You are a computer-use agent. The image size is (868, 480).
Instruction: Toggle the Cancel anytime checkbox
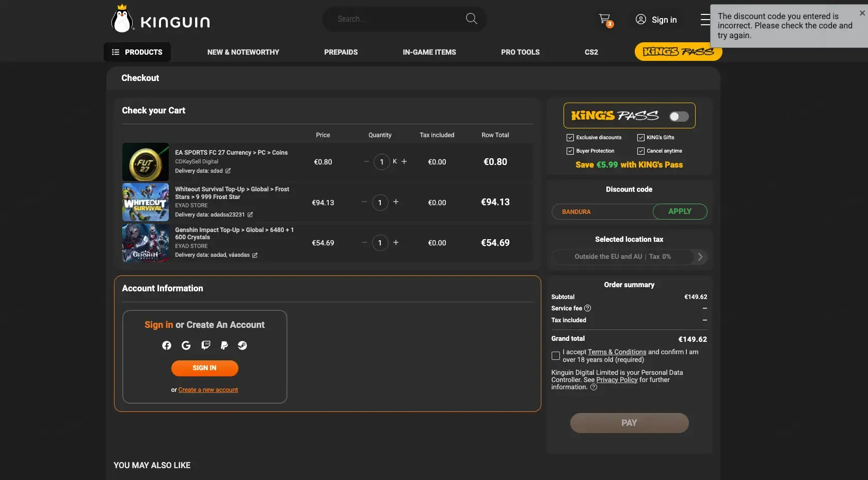click(641, 151)
